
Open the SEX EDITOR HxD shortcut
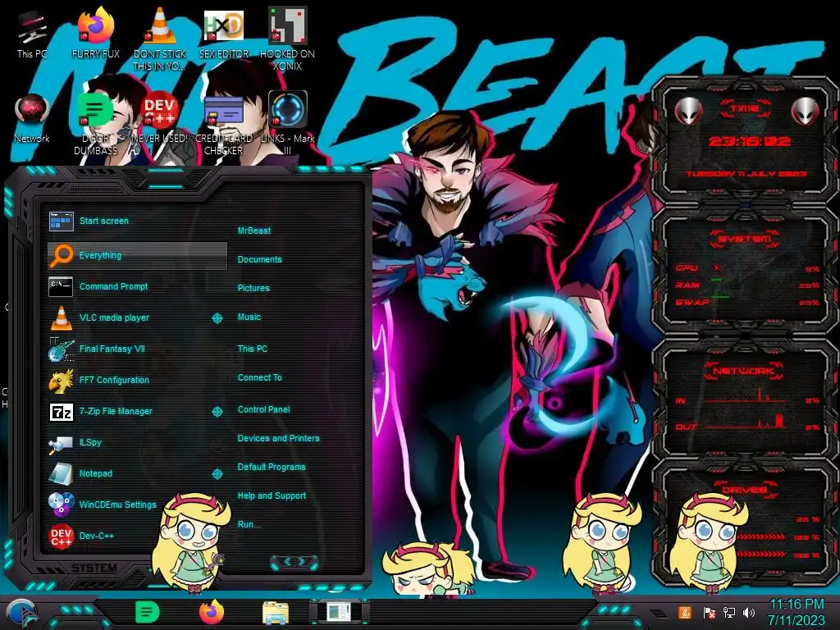click(x=224, y=33)
